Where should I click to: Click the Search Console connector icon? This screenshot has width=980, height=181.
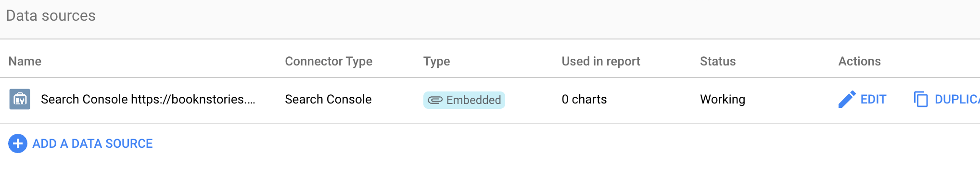[x=20, y=99]
